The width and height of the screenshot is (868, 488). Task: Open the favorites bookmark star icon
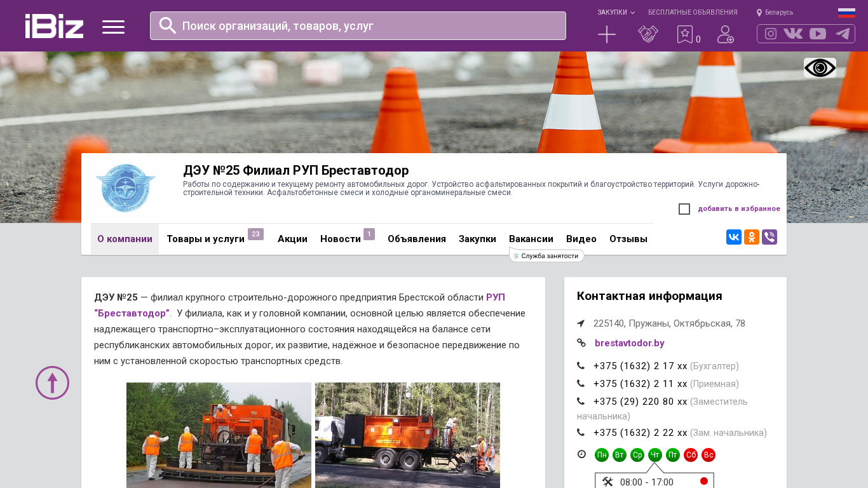click(684, 34)
